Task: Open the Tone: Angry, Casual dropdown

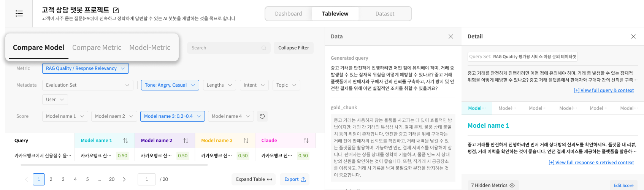Action: [170, 85]
